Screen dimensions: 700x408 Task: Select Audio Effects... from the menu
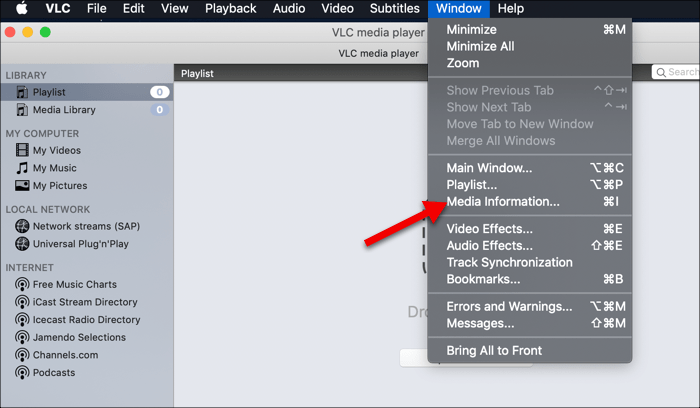pos(489,245)
